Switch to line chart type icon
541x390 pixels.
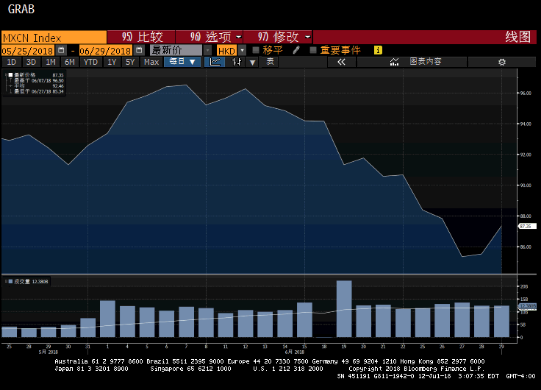click(x=215, y=62)
